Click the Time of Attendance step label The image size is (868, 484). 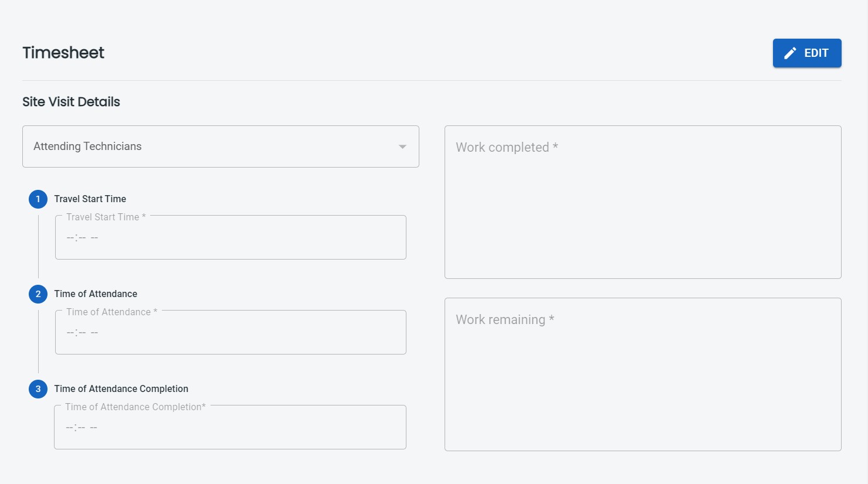coord(96,294)
